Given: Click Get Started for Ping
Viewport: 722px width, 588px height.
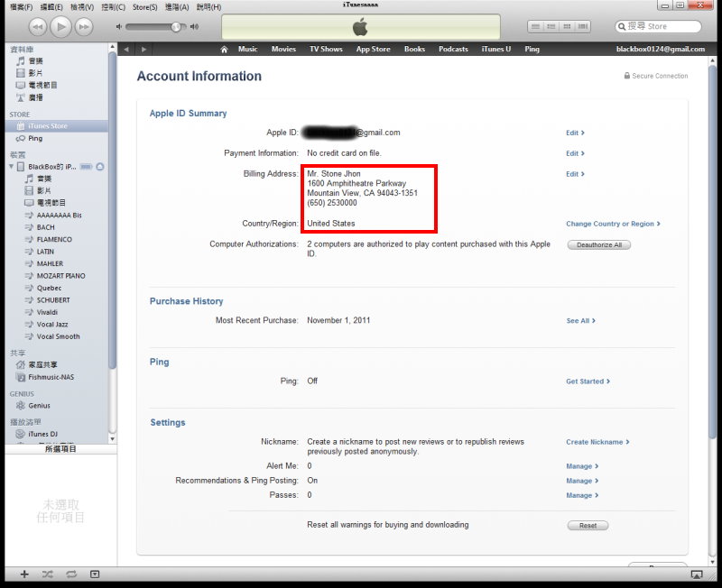Looking at the screenshot, I should click(x=588, y=381).
